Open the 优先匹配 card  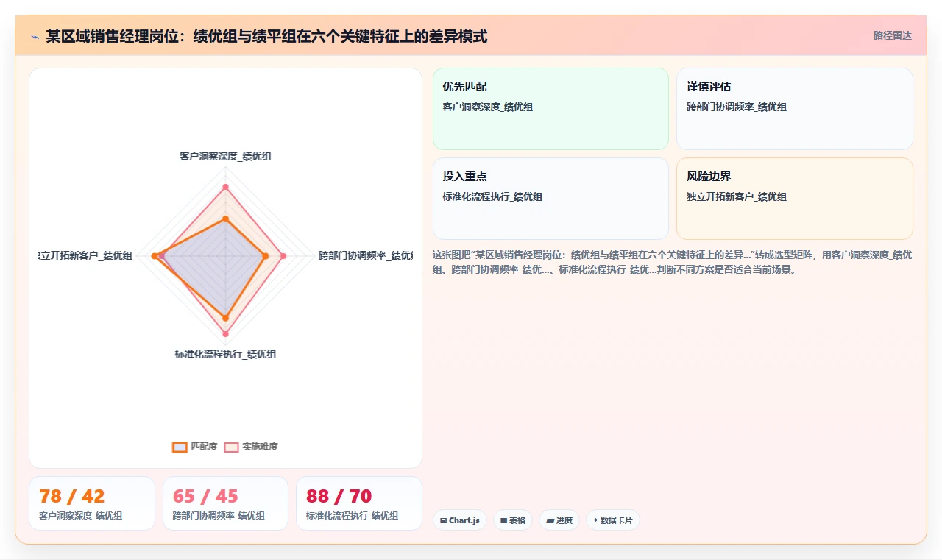click(x=550, y=109)
